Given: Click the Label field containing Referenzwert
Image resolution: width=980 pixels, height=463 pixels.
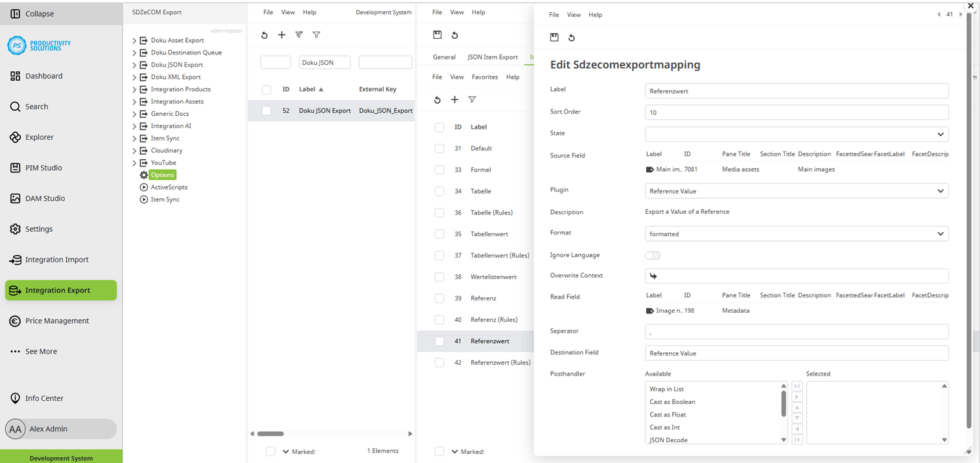Looking at the screenshot, I should click(796, 91).
